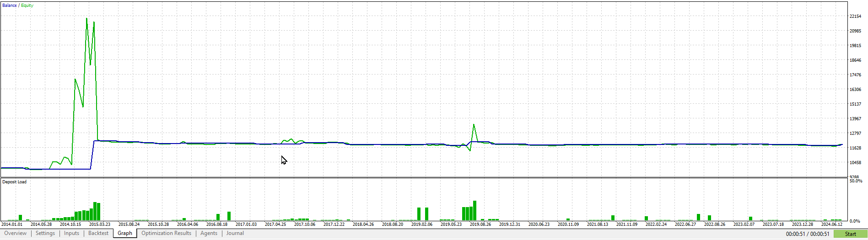868x240 pixels.
Task: Click the 2020.11.09 date label
Action: pos(568,224)
